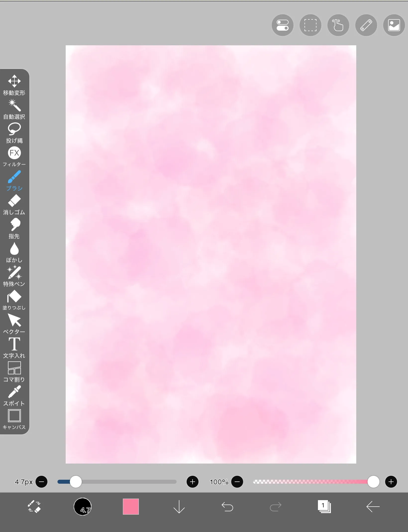Screen dimensions: 408x532
Task: Select the 自動選択 magic wand tool
Action: click(14, 109)
